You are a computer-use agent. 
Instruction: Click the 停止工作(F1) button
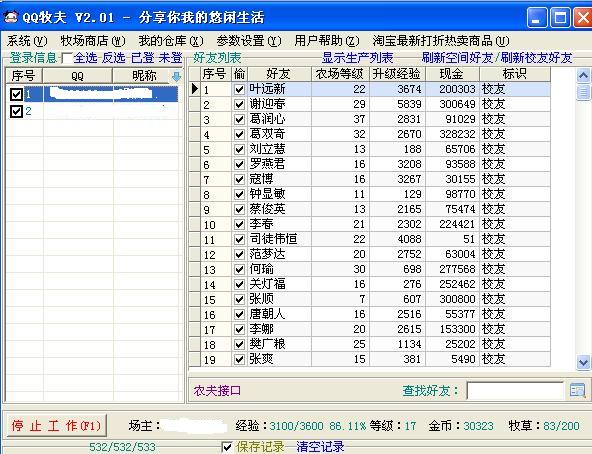57,426
